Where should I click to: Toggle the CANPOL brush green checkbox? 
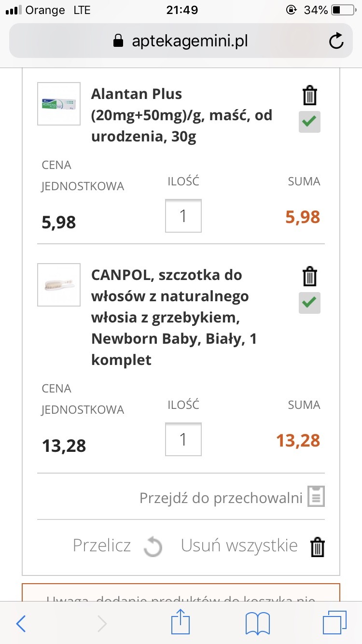(309, 303)
